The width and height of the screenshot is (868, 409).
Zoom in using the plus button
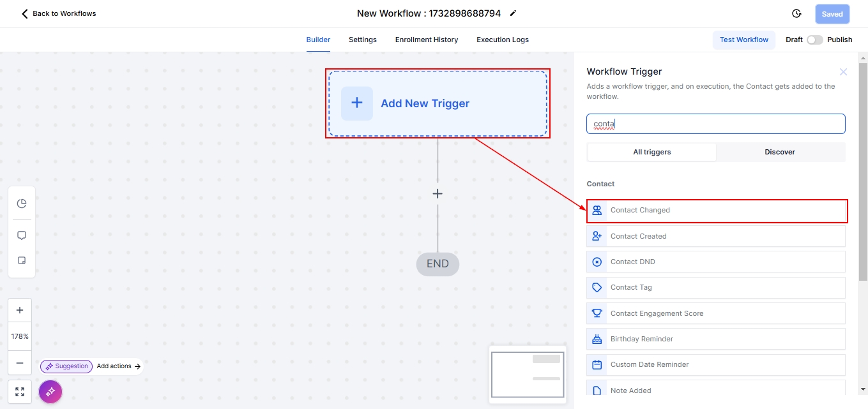pyautogui.click(x=20, y=310)
